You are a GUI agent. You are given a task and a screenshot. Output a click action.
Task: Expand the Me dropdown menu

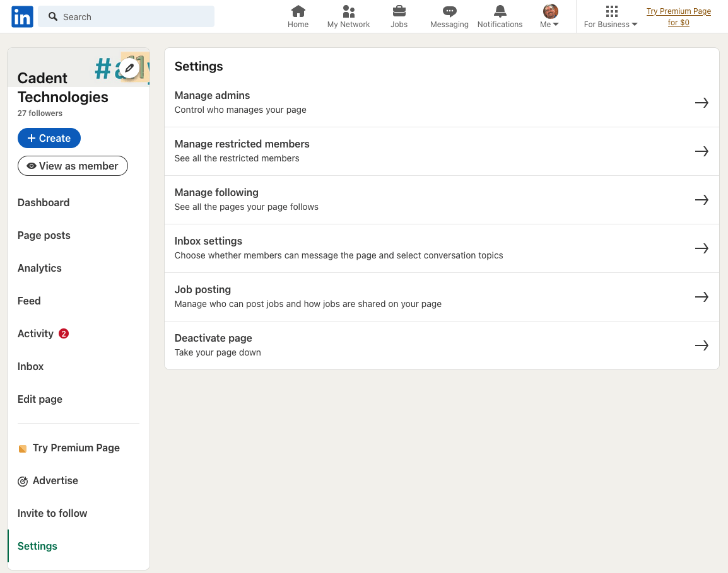coord(549,24)
